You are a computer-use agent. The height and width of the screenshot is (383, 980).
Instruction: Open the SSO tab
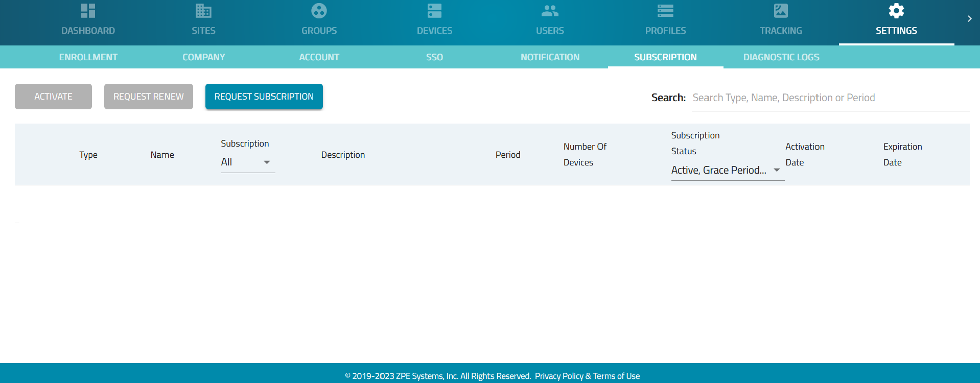click(x=435, y=57)
